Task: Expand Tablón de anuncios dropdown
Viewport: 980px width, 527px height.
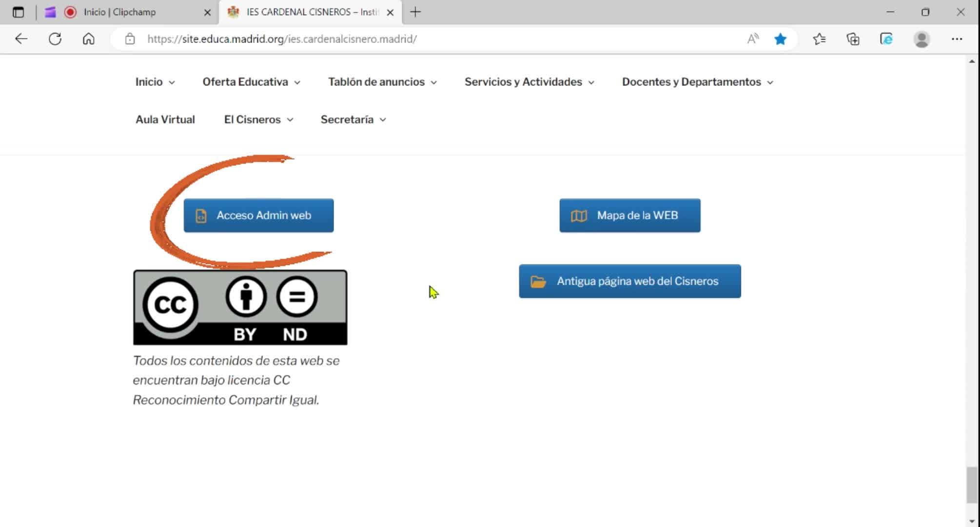Action: point(382,82)
